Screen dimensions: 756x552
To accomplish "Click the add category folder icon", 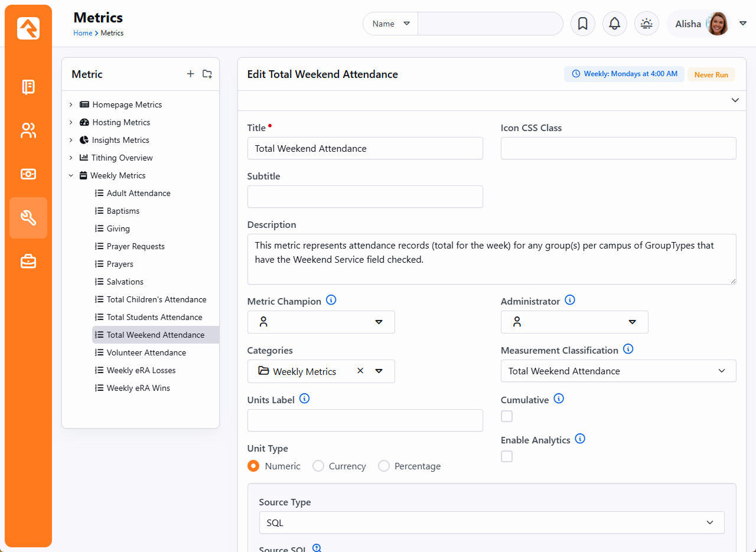I will [207, 74].
